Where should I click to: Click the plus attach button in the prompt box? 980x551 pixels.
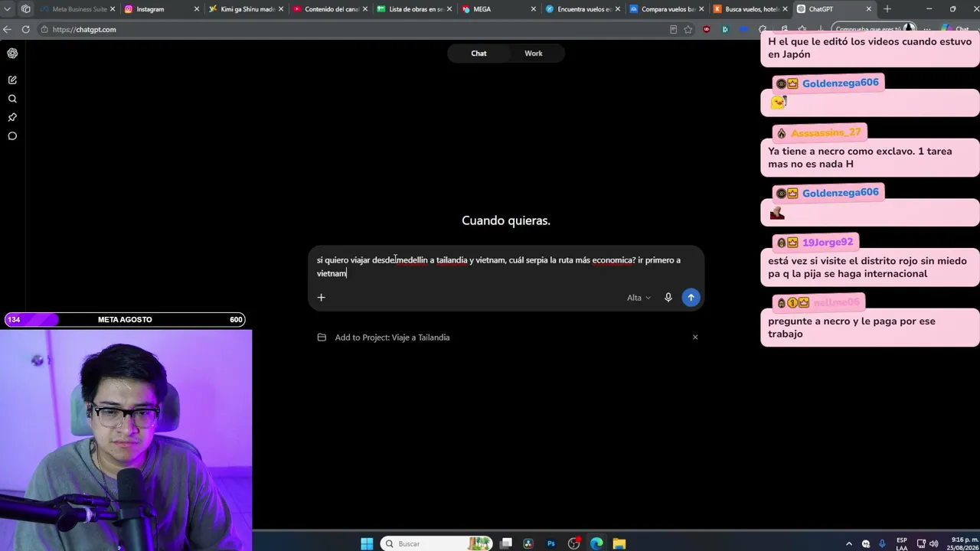coord(322,297)
